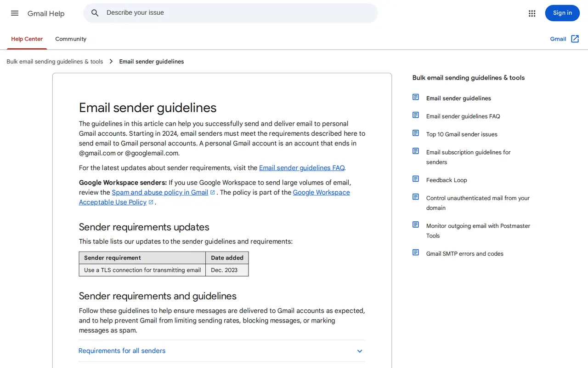Click the Sender requirement column header
The image size is (588, 368).
click(x=142, y=258)
